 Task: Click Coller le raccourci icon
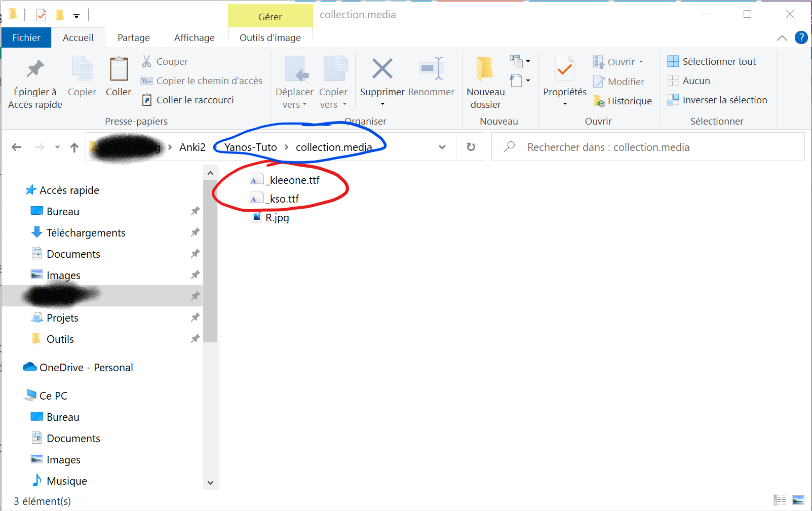click(x=147, y=99)
